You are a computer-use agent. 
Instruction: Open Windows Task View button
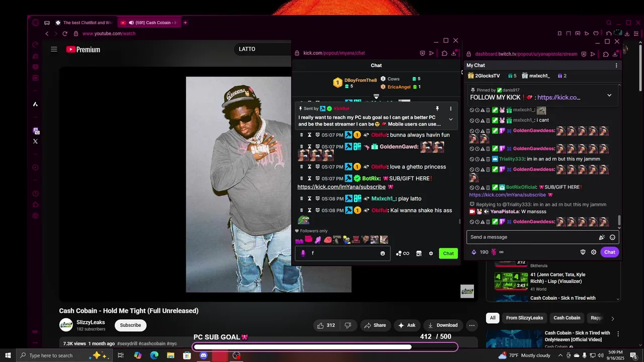(x=121, y=355)
